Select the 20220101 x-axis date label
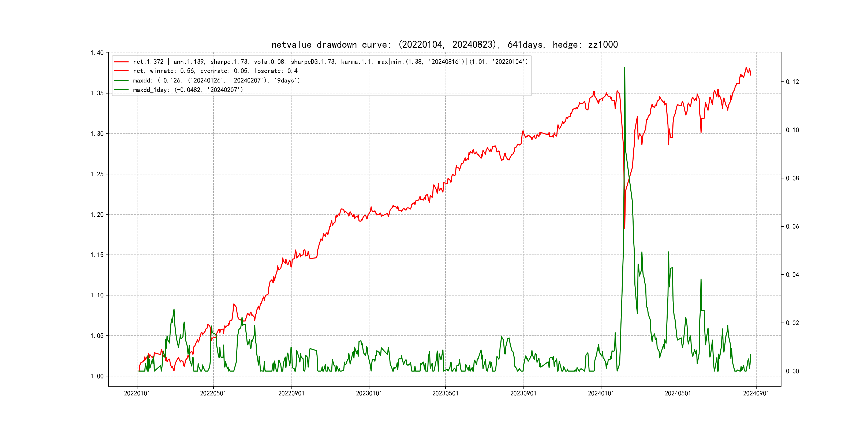Viewport: 868px width, 434px height. (137, 394)
